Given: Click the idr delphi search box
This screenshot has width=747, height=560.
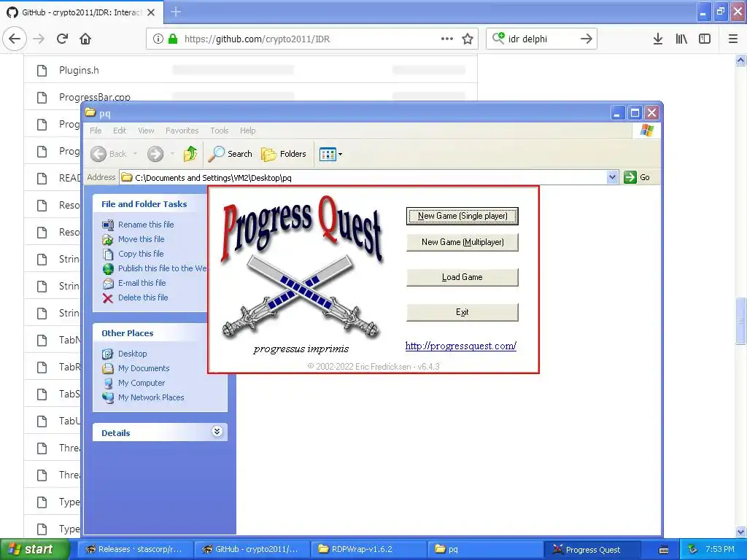Looking at the screenshot, I should 542,39.
